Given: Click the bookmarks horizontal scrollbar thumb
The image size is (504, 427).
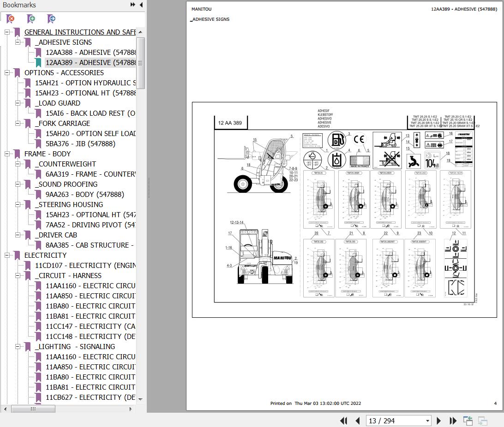Looking at the screenshot, I should click(x=33, y=409).
